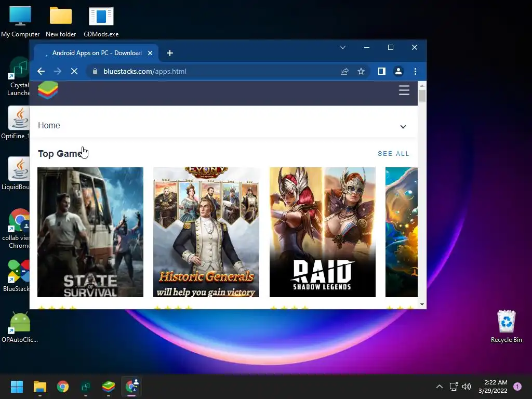Open Recycle Bin
This screenshot has height=399, width=532.
point(506,326)
